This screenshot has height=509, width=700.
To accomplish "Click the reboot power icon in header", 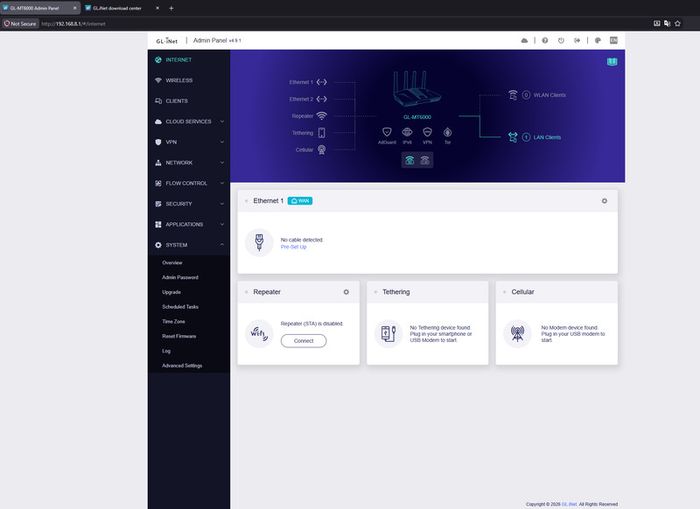I will point(561,41).
